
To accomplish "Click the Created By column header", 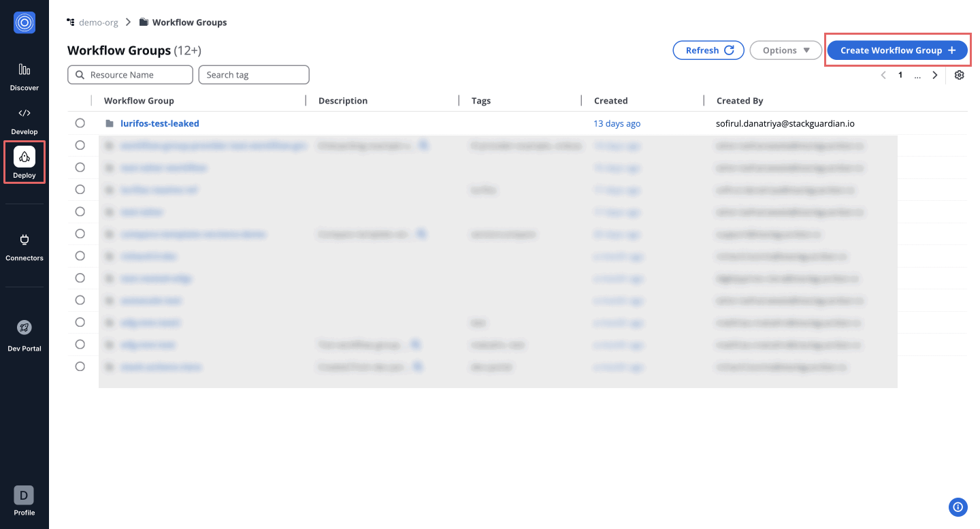I will 740,101.
